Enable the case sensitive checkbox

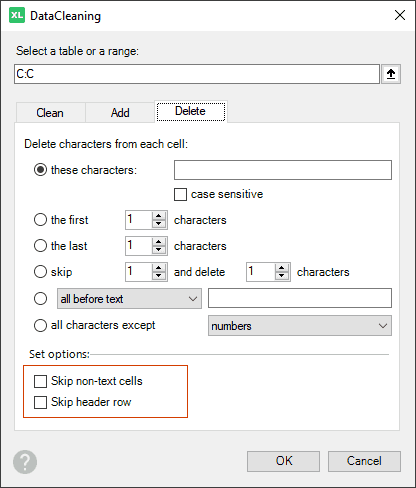pos(180,194)
